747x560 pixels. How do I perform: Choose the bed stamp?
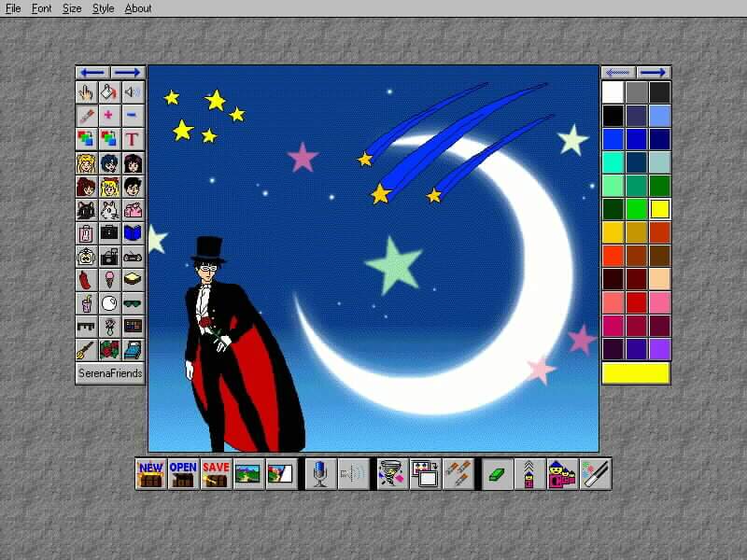coord(133,350)
